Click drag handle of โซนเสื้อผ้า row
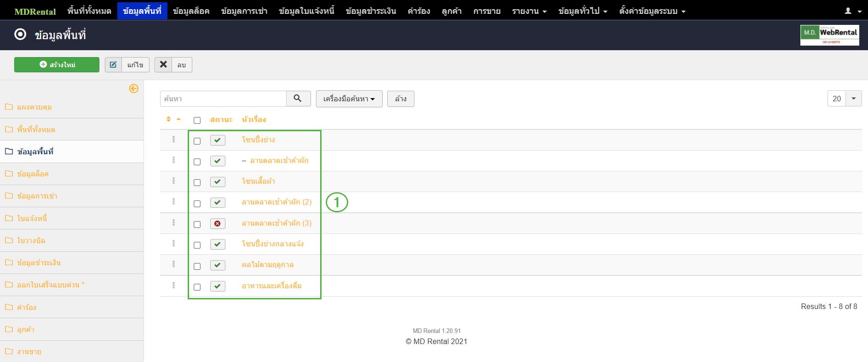 pyautogui.click(x=173, y=181)
